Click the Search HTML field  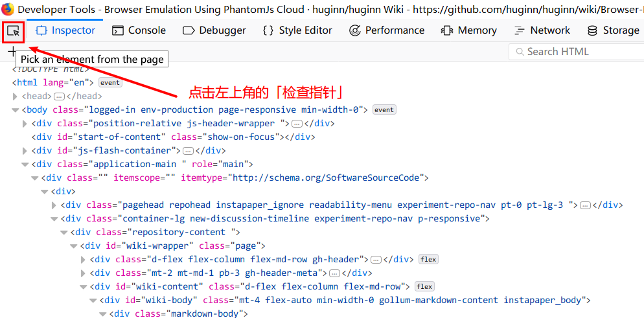pyautogui.click(x=576, y=52)
